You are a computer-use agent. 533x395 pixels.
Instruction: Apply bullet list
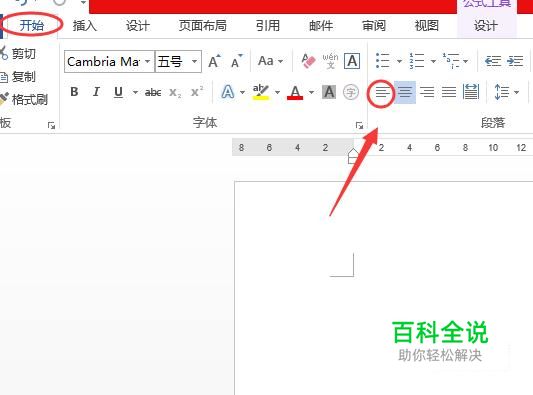383,61
